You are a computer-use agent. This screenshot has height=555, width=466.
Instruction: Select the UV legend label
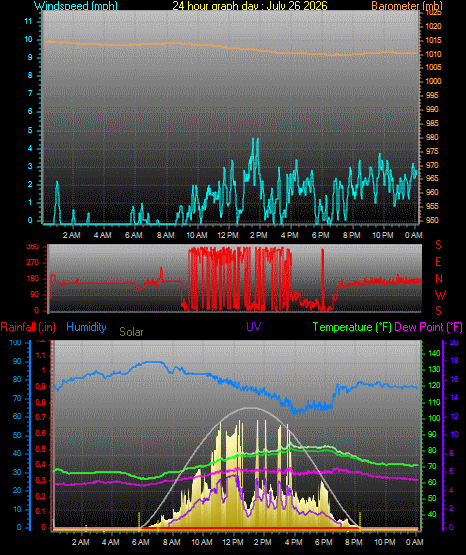(x=254, y=326)
